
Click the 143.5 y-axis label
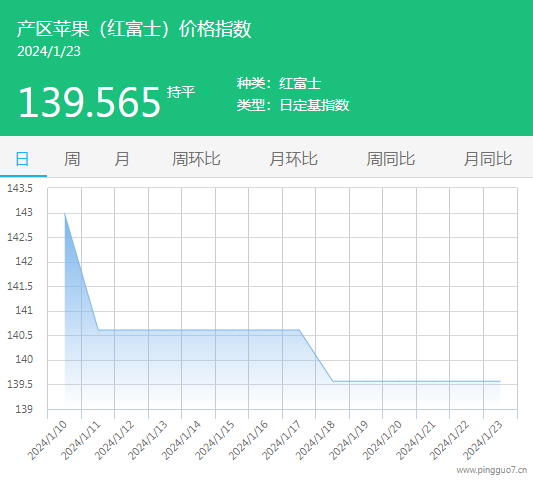pyautogui.click(x=20, y=188)
